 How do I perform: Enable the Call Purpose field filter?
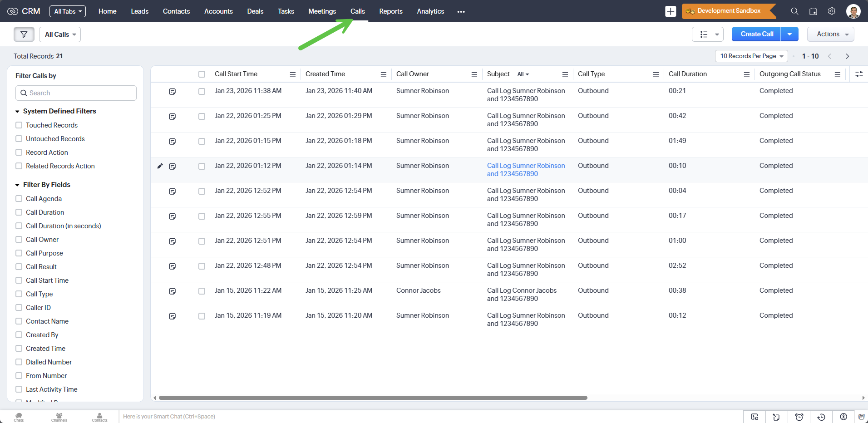pos(19,253)
